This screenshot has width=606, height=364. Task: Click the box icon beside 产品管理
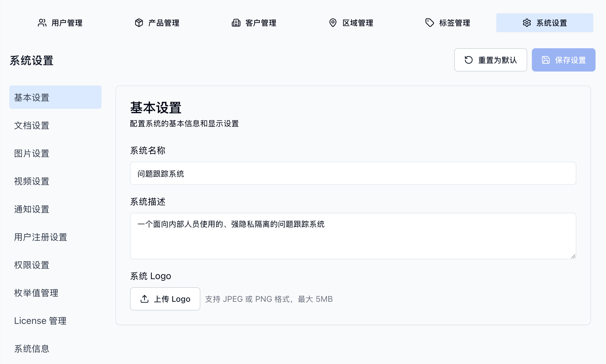coord(139,23)
